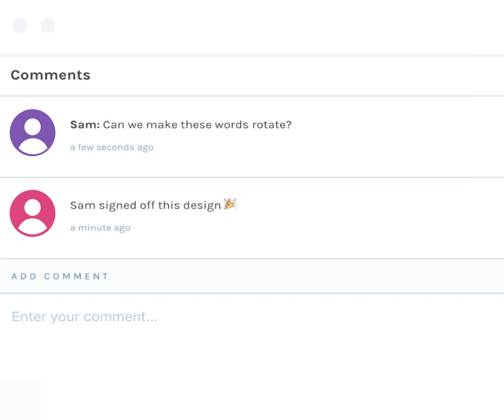Screen dimensions: 504x420
Task: Click the word 'COMMENT' in ADD COMMENT
Action: pyautogui.click(x=76, y=276)
